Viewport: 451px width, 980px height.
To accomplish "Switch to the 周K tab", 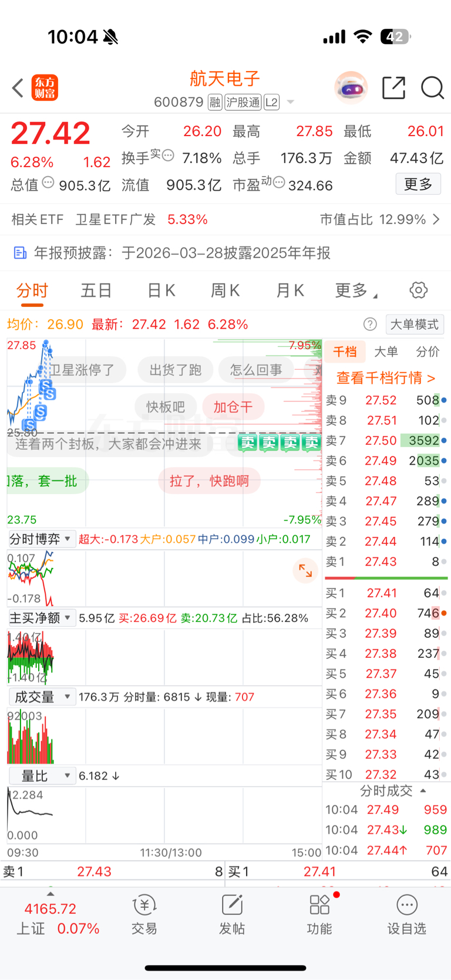I will click(x=225, y=290).
